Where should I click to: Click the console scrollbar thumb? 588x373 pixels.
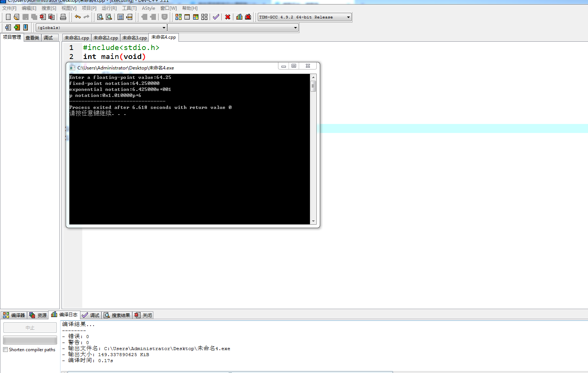313,86
